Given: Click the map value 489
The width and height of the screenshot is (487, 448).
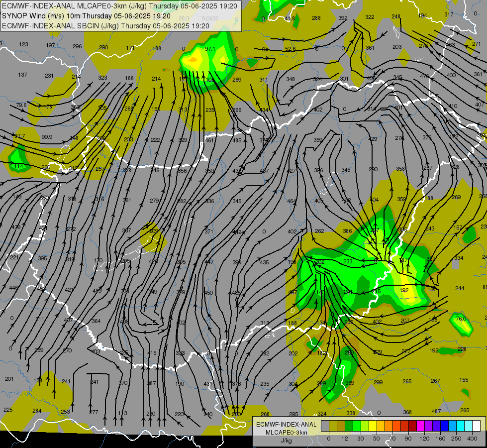Looking at the screenshot, I should [x=97, y=291].
